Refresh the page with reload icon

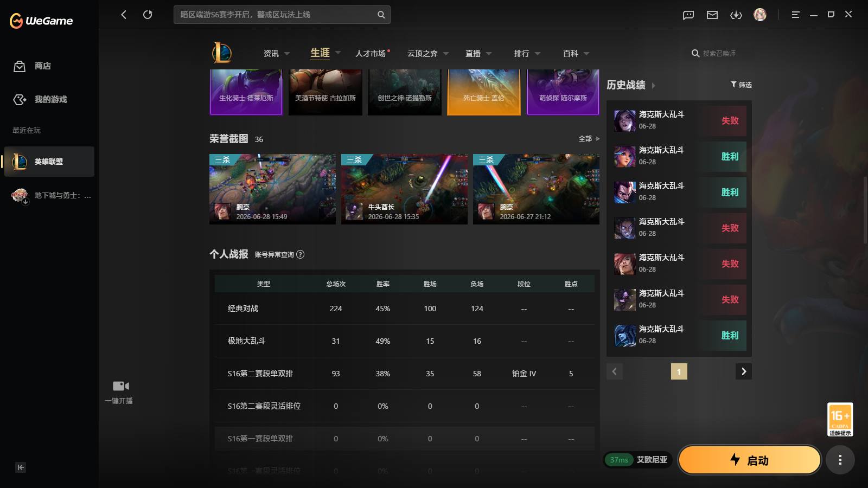click(x=148, y=15)
